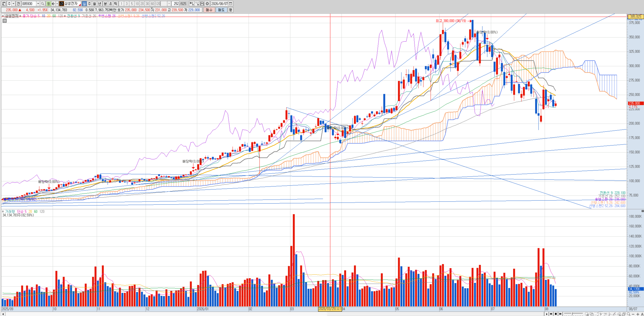Select the 5 interval preset
Screen dimensions: 644x316
coord(132,3)
